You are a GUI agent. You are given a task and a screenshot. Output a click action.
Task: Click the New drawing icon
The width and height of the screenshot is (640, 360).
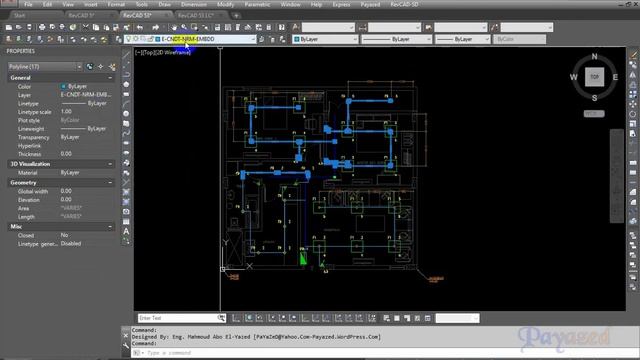[x=9, y=27]
